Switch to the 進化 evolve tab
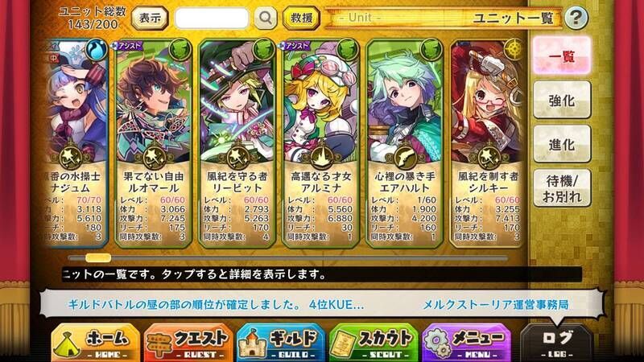Screen dimensions: 644x362 562,144
